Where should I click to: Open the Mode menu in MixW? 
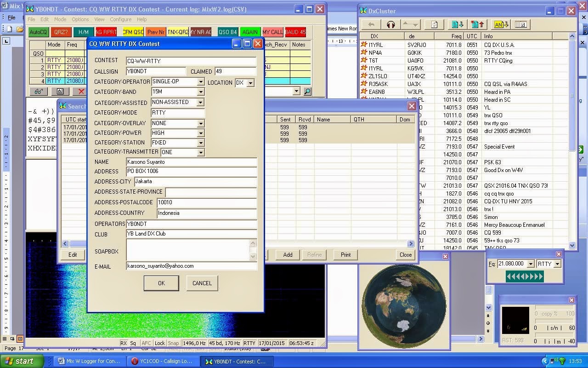click(x=60, y=19)
